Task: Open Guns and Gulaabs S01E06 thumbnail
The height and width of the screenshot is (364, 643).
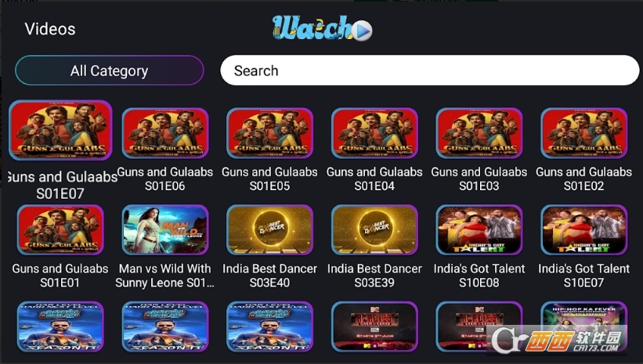Action: 165,133
